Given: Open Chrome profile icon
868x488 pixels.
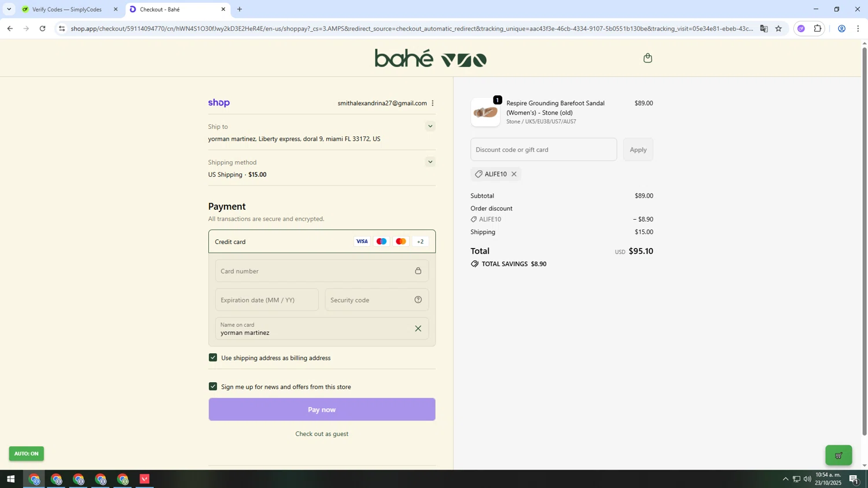Looking at the screenshot, I should (x=841, y=28).
